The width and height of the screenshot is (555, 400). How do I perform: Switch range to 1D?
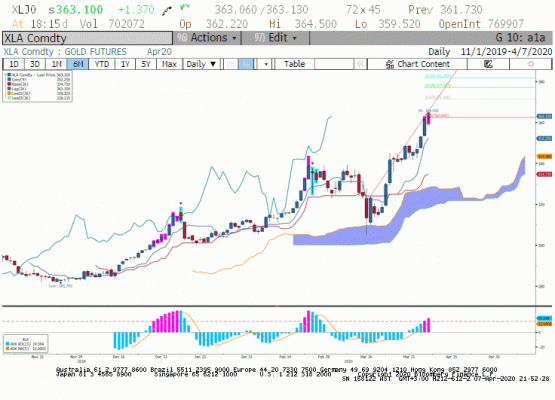tap(13, 64)
